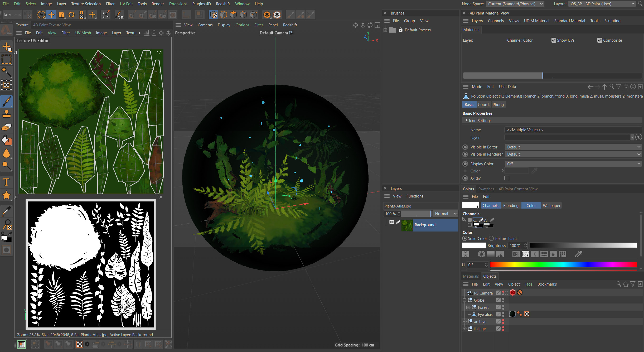The width and height of the screenshot is (644, 352).
Task: Click the Wallpaper button in Colors panel
Action: point(551,206)
